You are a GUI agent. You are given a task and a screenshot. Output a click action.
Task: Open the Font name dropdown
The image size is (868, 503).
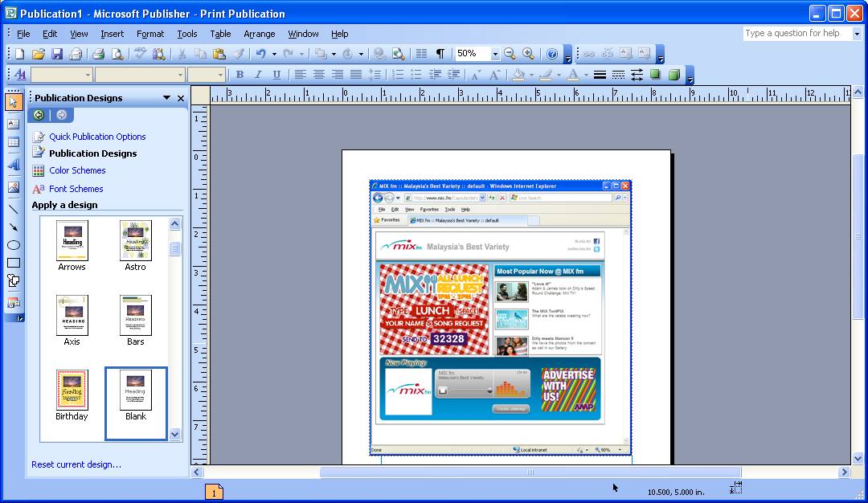tap(181, 75)
